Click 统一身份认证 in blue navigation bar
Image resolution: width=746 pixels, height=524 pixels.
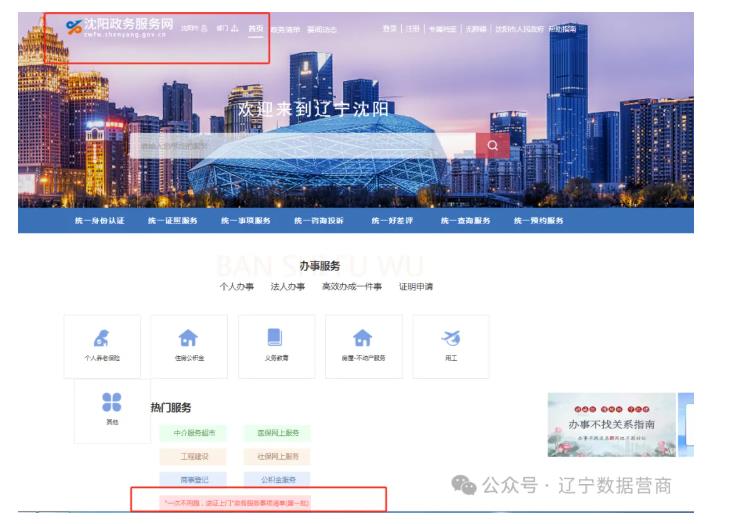tap(99, 221)
